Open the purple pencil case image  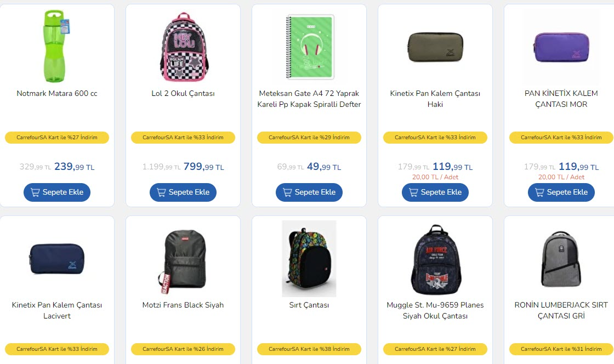point(561,47)
